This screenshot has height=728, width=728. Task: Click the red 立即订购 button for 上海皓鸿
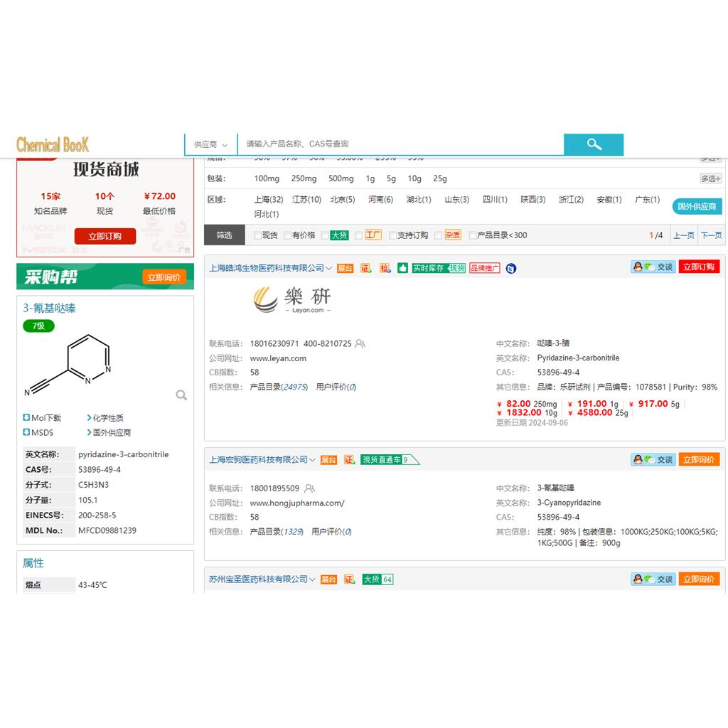point(699,267)
